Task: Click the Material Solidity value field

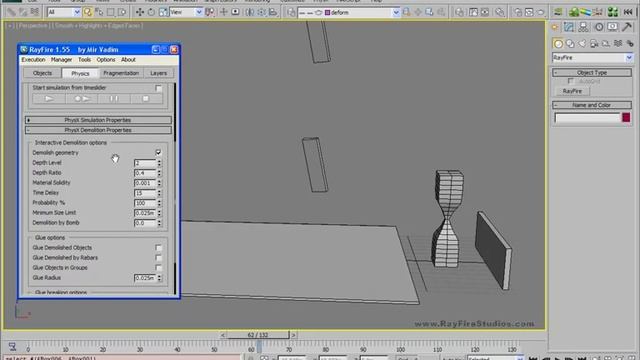Action: tap(145, 183)
